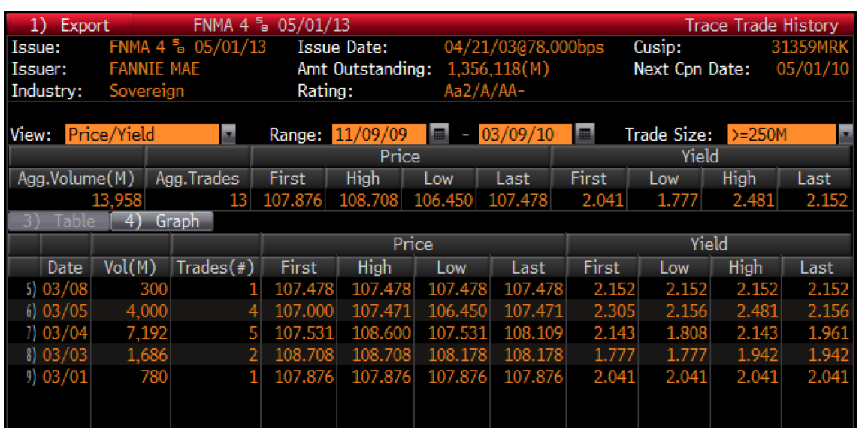868x436 pixels.
Task: Switch to the 4) Graph tab
Action: (x=162, y=221)
